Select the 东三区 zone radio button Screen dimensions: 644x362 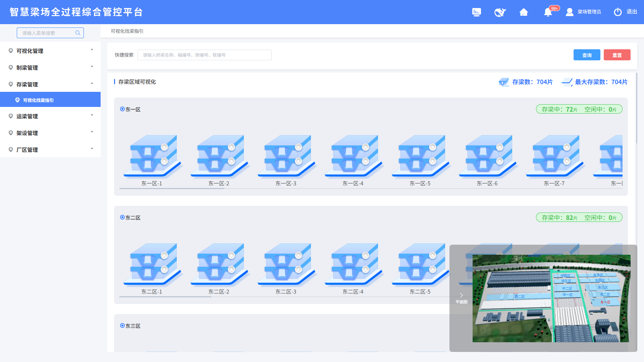tap(122, 325)
